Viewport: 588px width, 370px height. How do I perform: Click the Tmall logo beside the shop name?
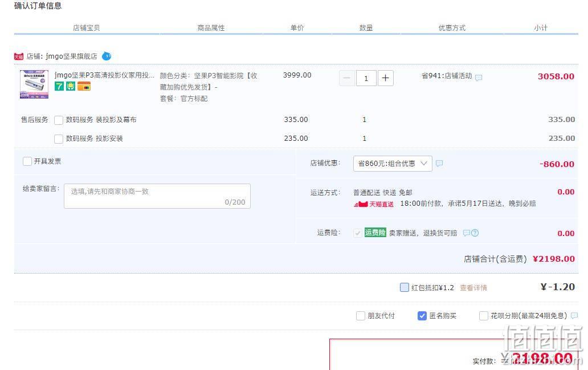(x=19, y=56)
